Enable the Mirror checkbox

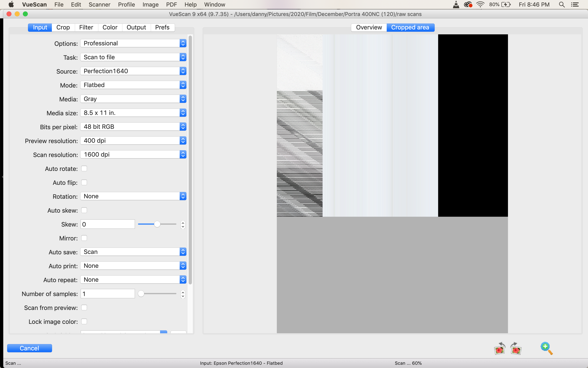pyautogui.click(x=84, y=238)
